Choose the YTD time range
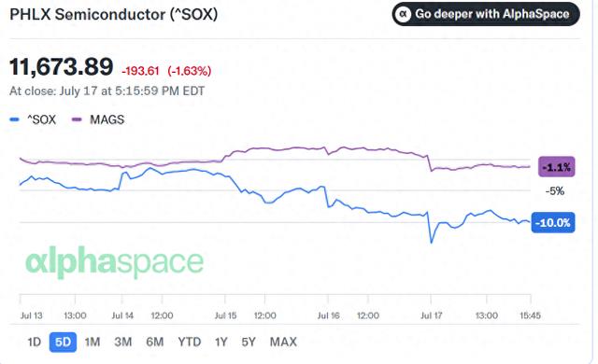Viewport: 598px width, 364px height. [x=189, y=342]
